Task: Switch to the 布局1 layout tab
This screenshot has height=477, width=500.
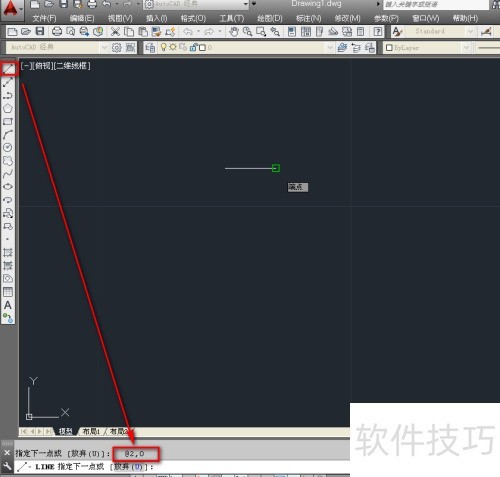Action: click(x=91, y=431)
